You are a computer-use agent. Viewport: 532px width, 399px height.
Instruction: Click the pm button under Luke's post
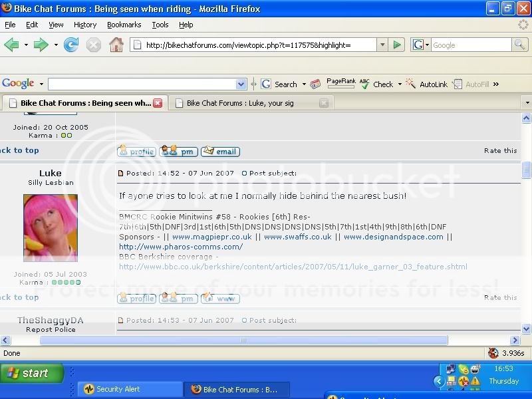(x=178, y=299)
